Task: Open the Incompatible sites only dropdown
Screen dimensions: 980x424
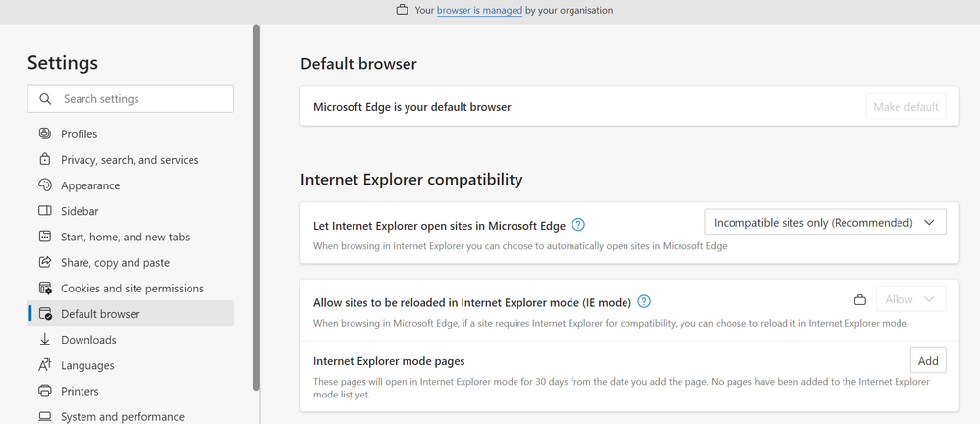Action: pos(825,223)
